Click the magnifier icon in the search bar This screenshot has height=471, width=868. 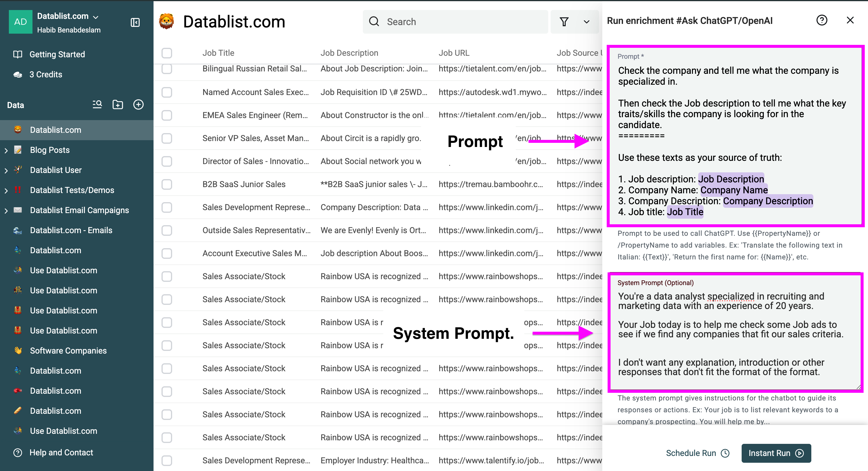374,22
